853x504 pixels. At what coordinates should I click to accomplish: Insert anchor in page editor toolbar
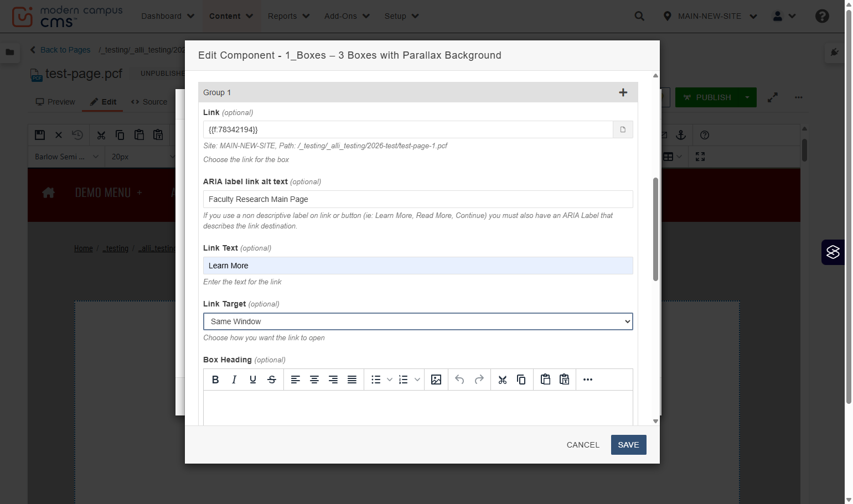click(x=681, y=135)
